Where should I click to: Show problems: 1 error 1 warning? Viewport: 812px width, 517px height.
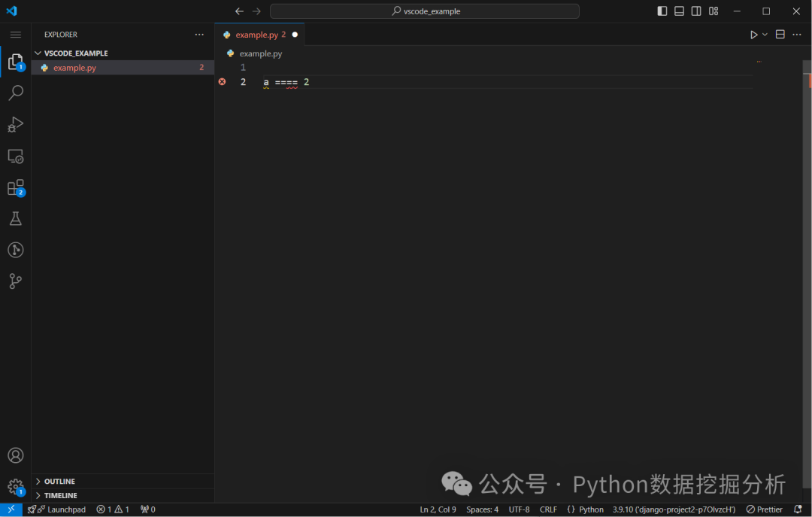(x=113, y=509)
